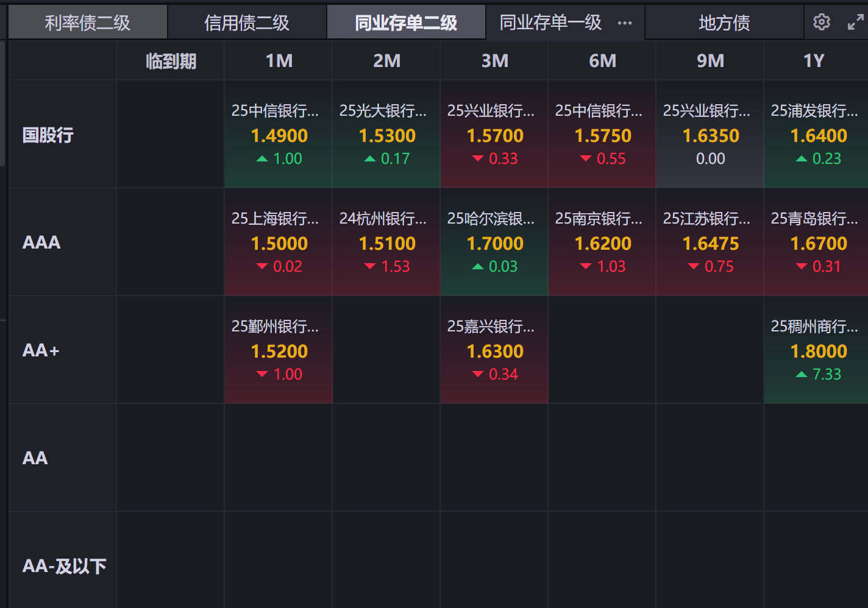Select the 25江苏银行 1.6475 quote

710,242
